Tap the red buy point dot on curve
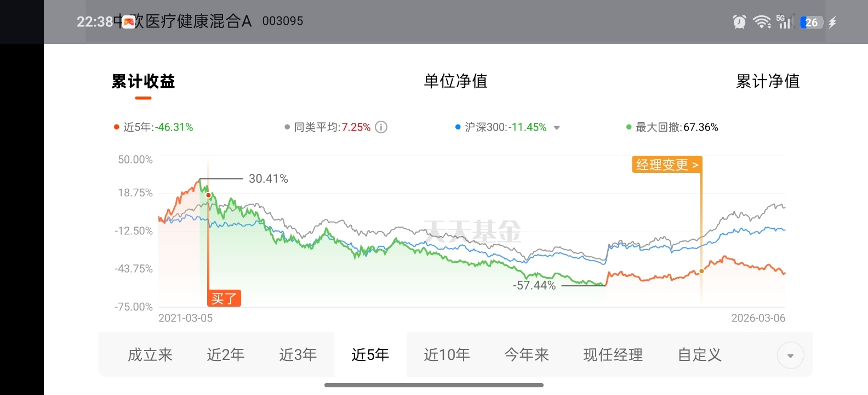This screenshot has height=395, width=868. (x=208, y=195)
